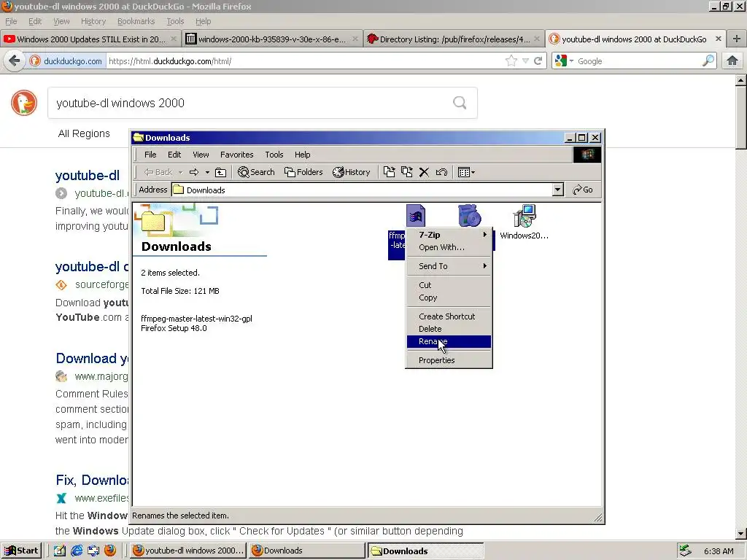Switch to the Windows 2000 Updates STILL Exist tab

[x=85, y=39]
